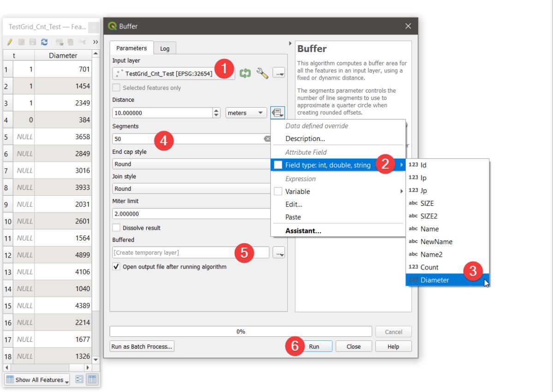Clear the Segments value
Screen dimensions: 553x392
tap(267, 139)
